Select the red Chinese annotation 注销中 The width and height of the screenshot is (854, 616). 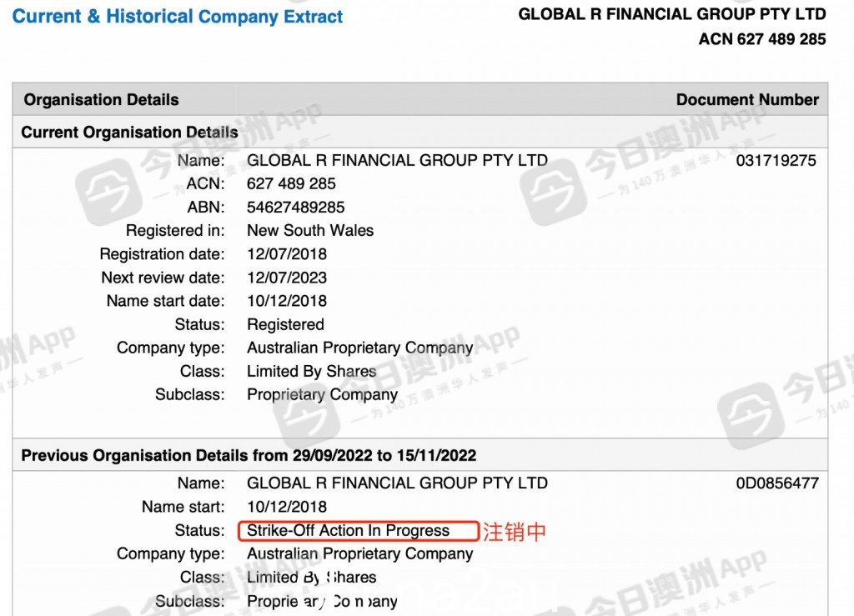pyautogui.click(x=514, y=532)
